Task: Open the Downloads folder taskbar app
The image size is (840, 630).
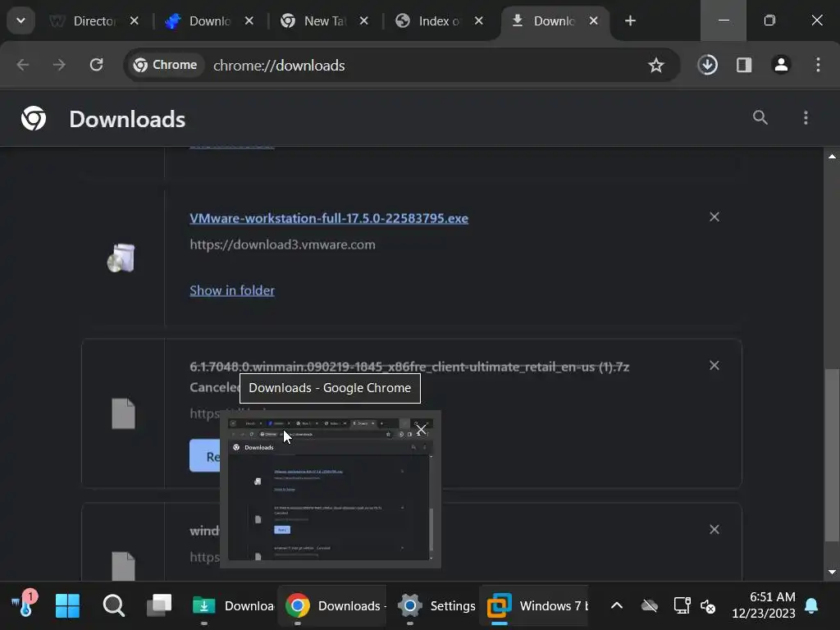Action: 232,606
